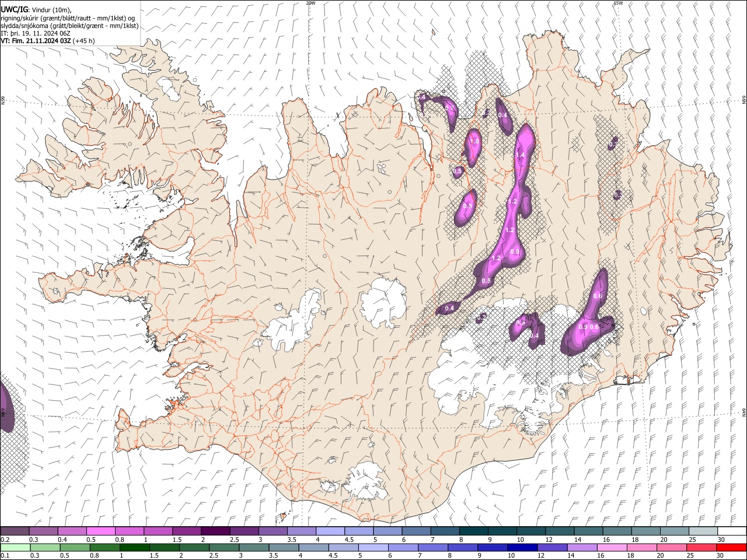The image size is (747, 560).
Task: Pick the darkest green 1 swatch, bottom row
Action: click(134, 547)
